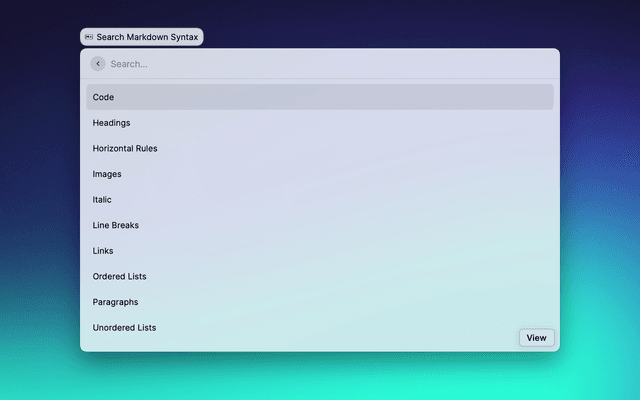Choose the Images syntax item
Screen dimensions: 640x400
107,174
